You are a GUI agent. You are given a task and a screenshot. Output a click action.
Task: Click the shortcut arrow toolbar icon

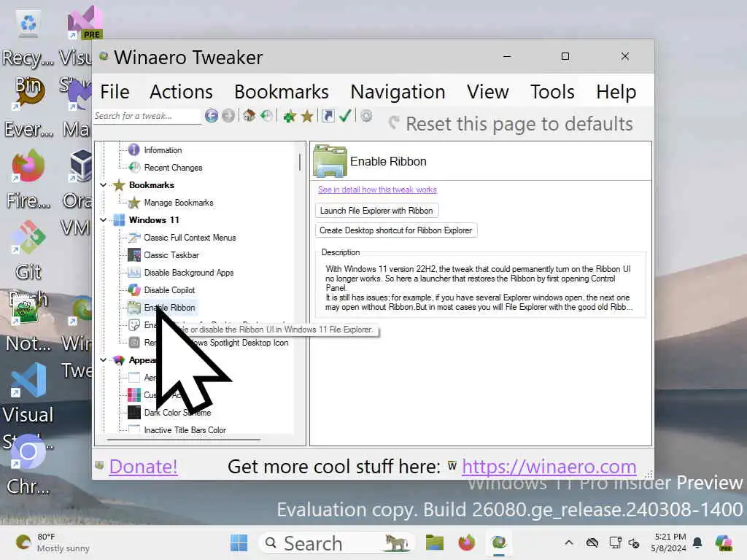(328, 116)
